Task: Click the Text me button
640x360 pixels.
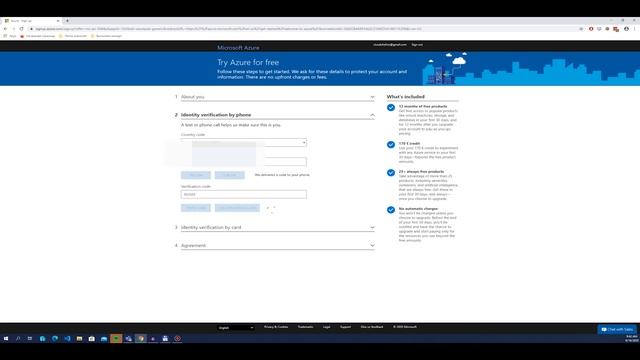Action: pyautogui.click(x=196, y=175)
